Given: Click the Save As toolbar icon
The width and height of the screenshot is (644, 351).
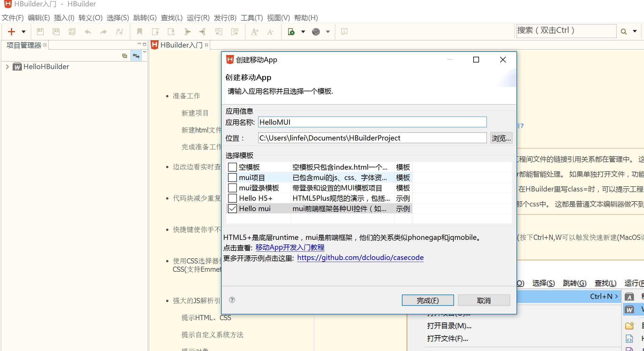Looking at the screenshot, I should [56, 32].
